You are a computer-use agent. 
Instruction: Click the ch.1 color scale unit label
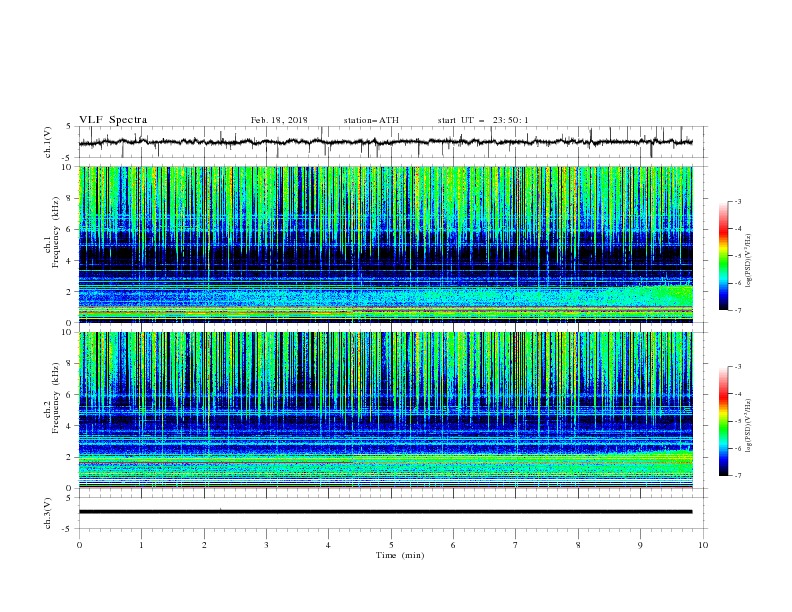coord(748,261)
